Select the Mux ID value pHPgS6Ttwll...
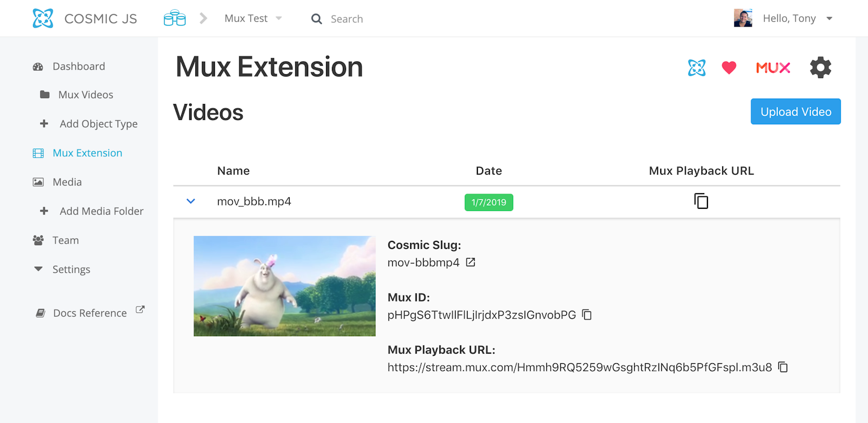The width and height of the screenshot is (868, 423). (482, 315)
